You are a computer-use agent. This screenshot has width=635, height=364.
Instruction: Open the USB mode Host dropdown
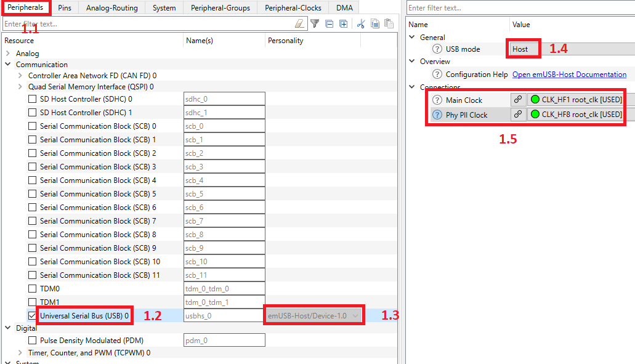(524, 49)
